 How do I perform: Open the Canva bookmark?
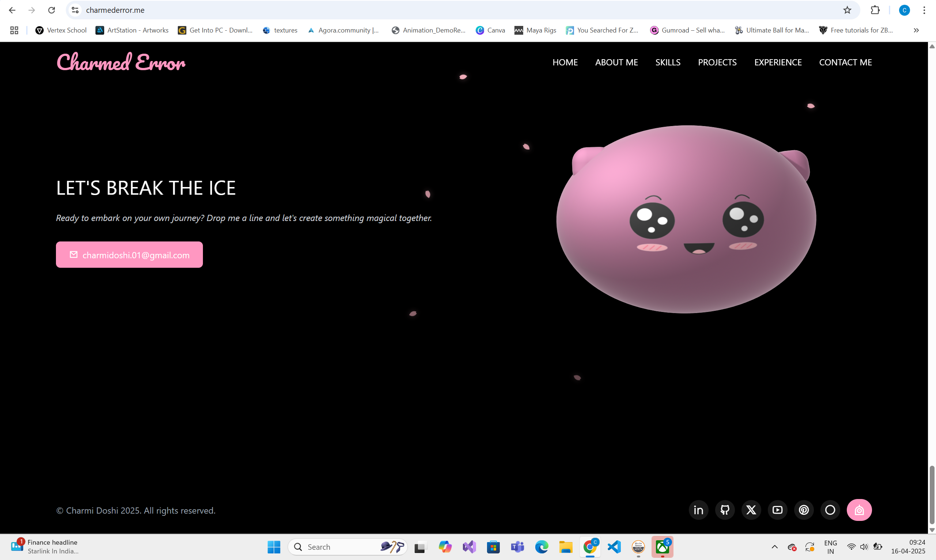tap(490, 30)
